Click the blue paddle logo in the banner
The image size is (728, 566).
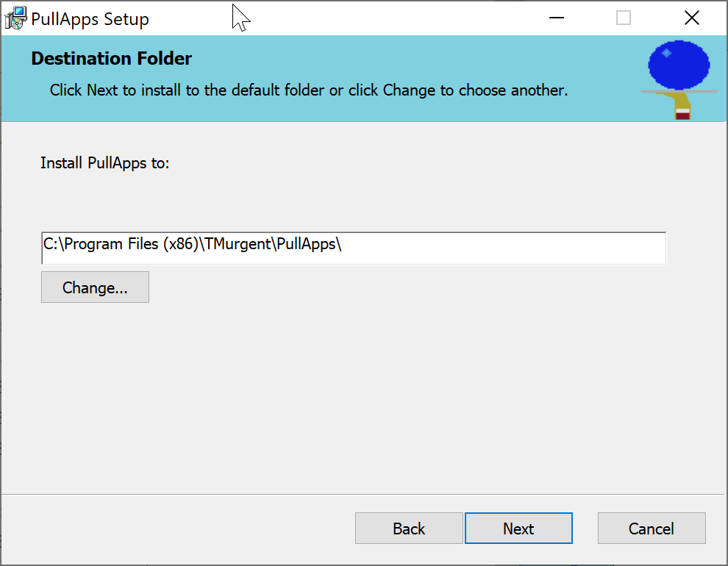pos(679,79)
